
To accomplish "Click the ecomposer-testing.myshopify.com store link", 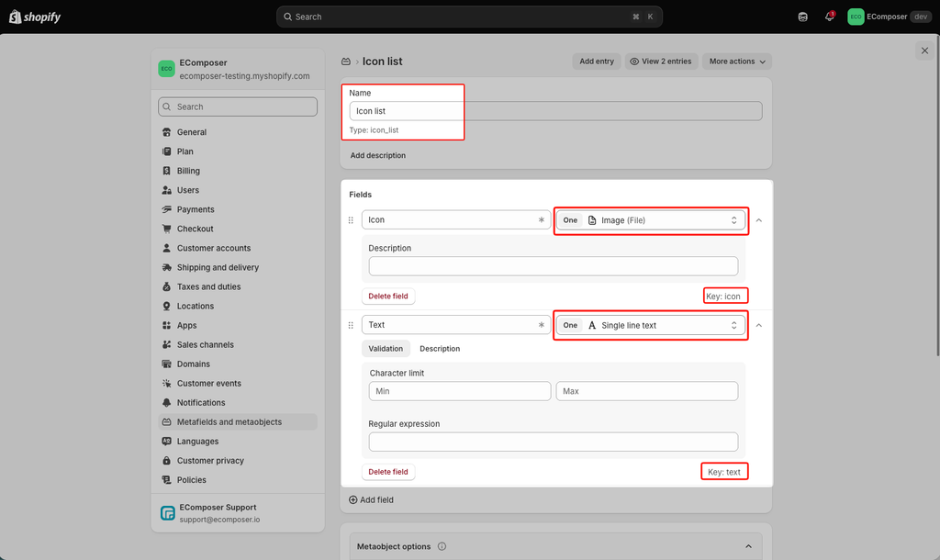I will [244, 76].
